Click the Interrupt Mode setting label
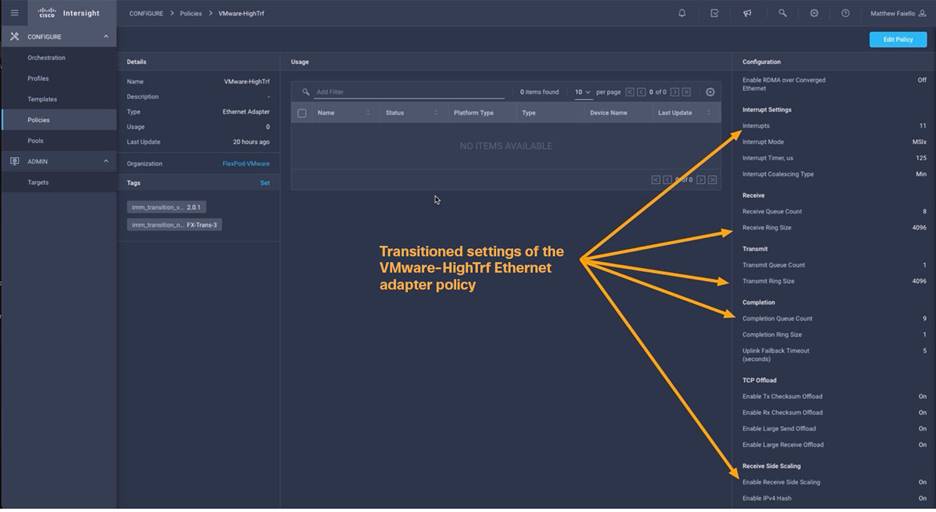Viewport: 936px width, 512px height. (763, 142)
